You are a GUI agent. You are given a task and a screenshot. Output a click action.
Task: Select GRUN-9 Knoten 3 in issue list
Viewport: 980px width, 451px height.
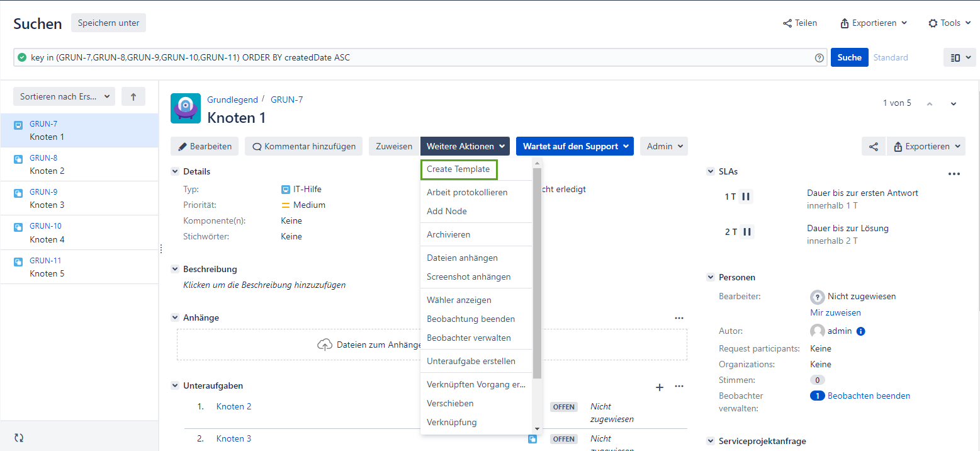coord(79,198)
